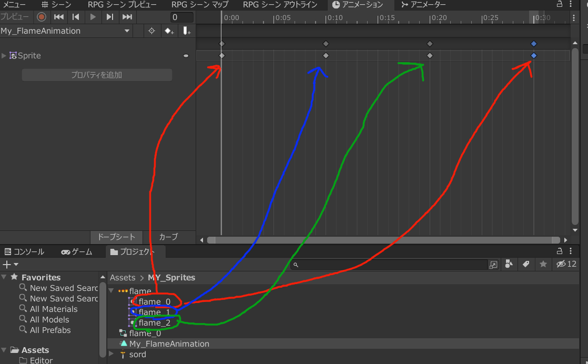Click the search by label icon
This screenshot has width=588, height=364.
(x=526, y=264)
